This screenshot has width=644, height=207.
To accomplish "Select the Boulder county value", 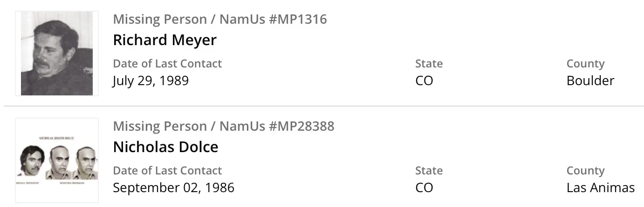I will pos(590,80).
